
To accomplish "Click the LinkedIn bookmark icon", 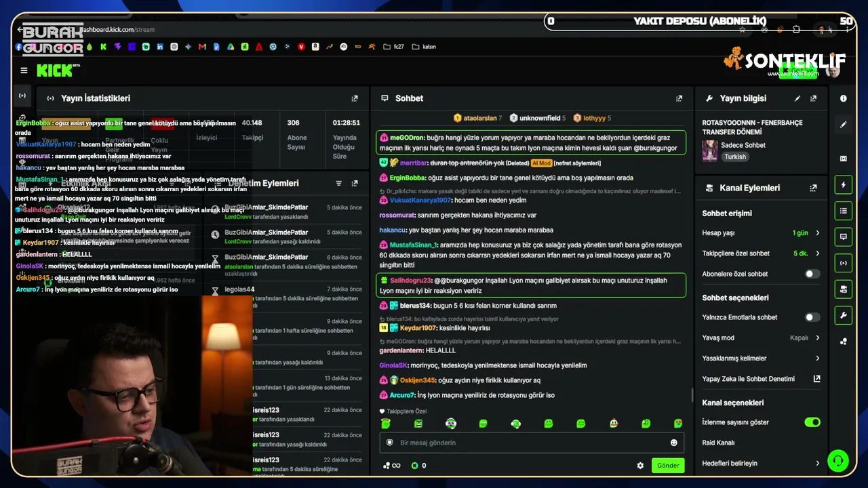I will tap(160, 47).
